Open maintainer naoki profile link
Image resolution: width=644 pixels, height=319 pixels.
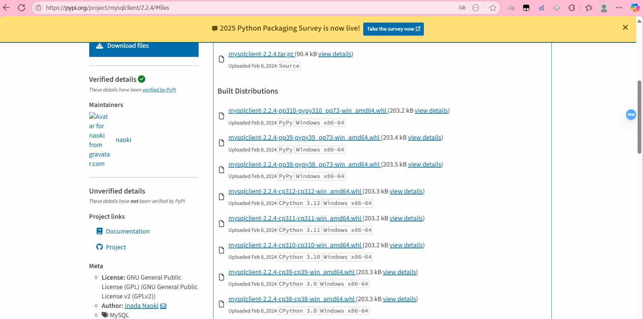pyautogui.click(x=123, y=140)
